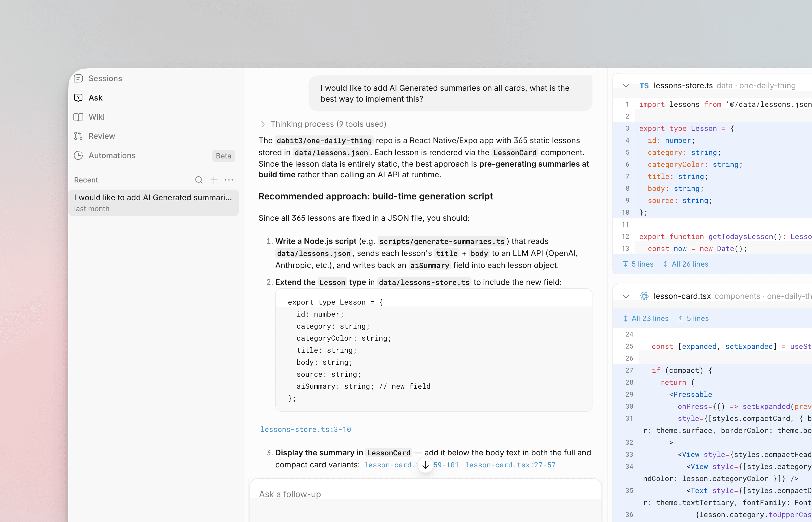
Task: Click the dabit3/one-daily-thing repo name
Action: click(324, 141)
